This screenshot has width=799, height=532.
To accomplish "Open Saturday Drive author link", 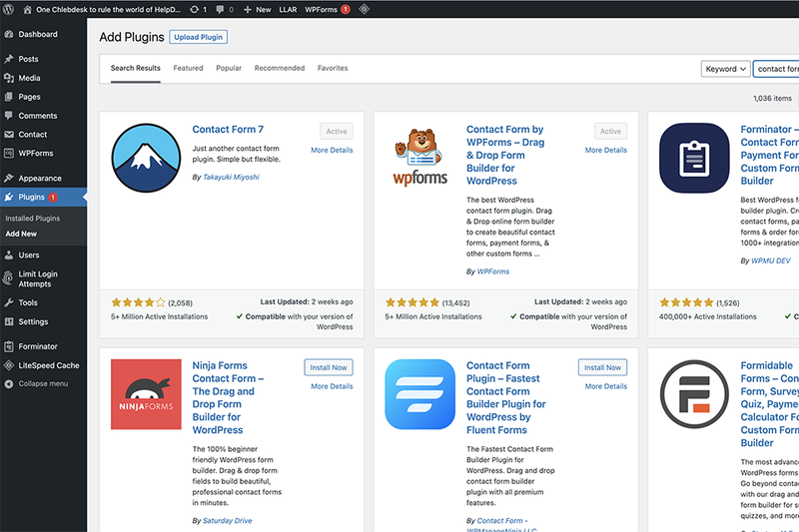I will (x=228, y=521).
